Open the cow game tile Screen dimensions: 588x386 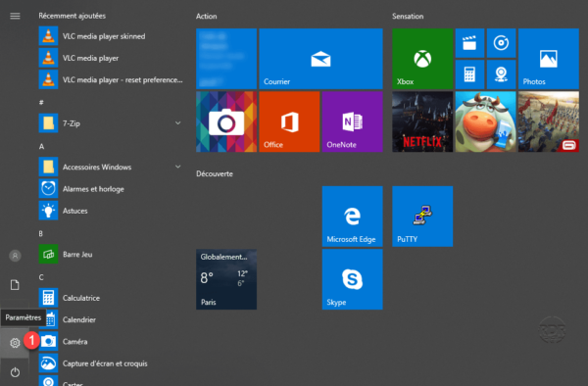[x=485, y=121]
